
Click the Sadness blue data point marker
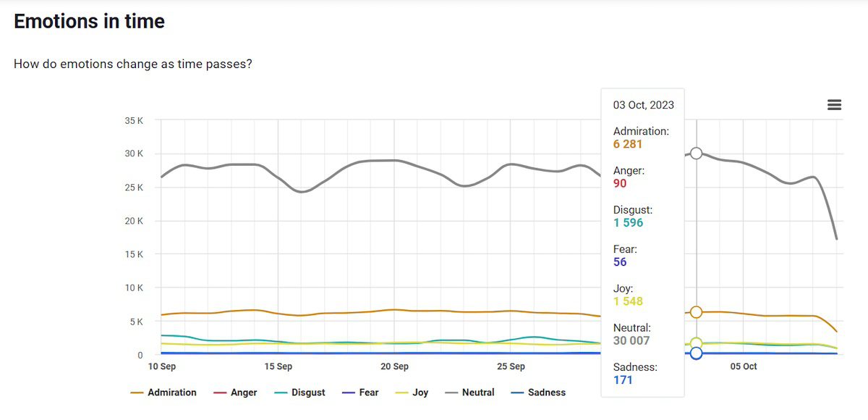696,353
